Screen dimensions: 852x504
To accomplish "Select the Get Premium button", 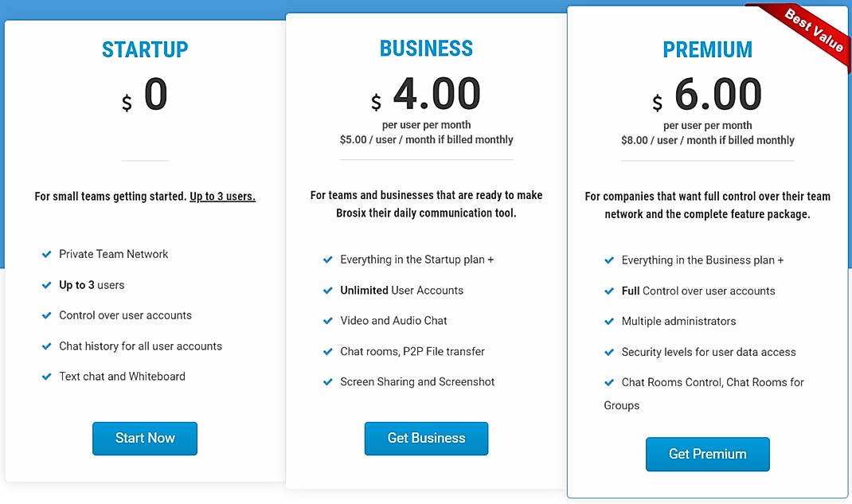I will [707, 454].
